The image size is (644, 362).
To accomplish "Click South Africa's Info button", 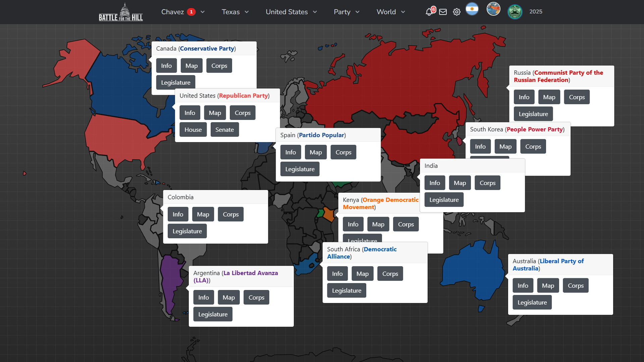I will tap(337, 274).
